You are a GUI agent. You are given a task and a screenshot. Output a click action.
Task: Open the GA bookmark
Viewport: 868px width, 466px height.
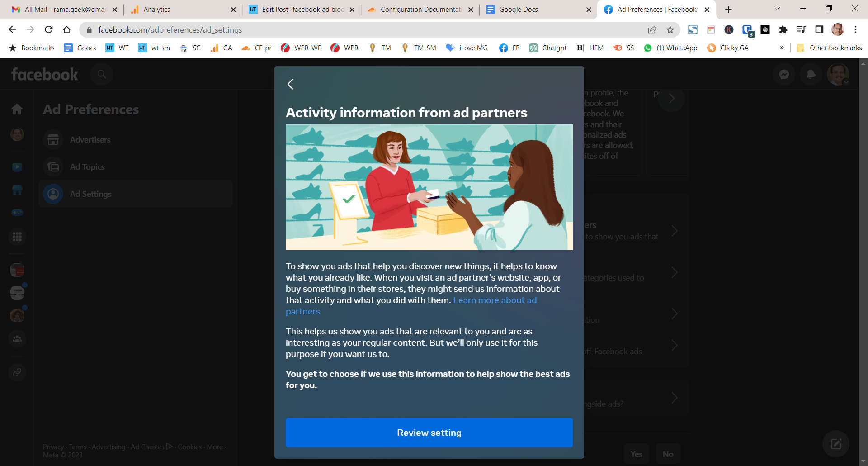tap(222, 48)
